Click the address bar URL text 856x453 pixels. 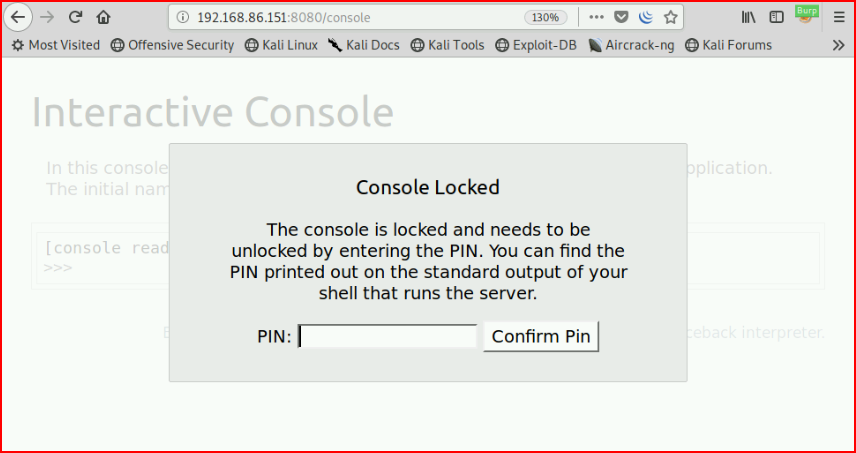click(x=284, y=17)
